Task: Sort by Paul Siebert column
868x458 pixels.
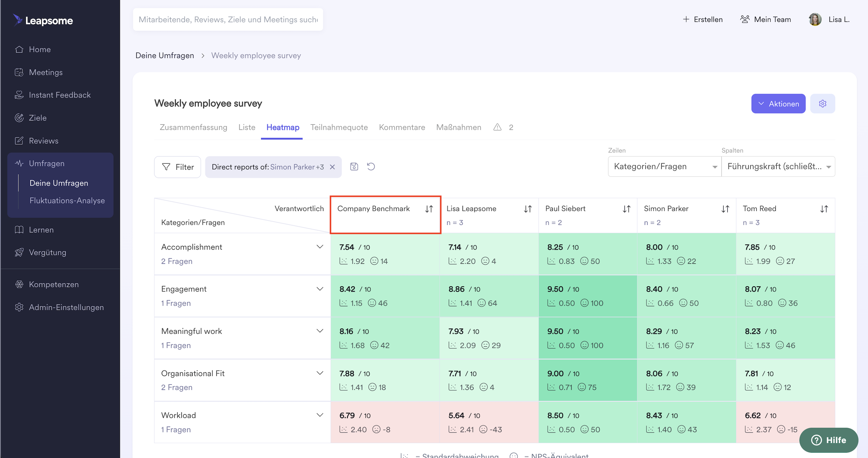Action: (627, 209)
